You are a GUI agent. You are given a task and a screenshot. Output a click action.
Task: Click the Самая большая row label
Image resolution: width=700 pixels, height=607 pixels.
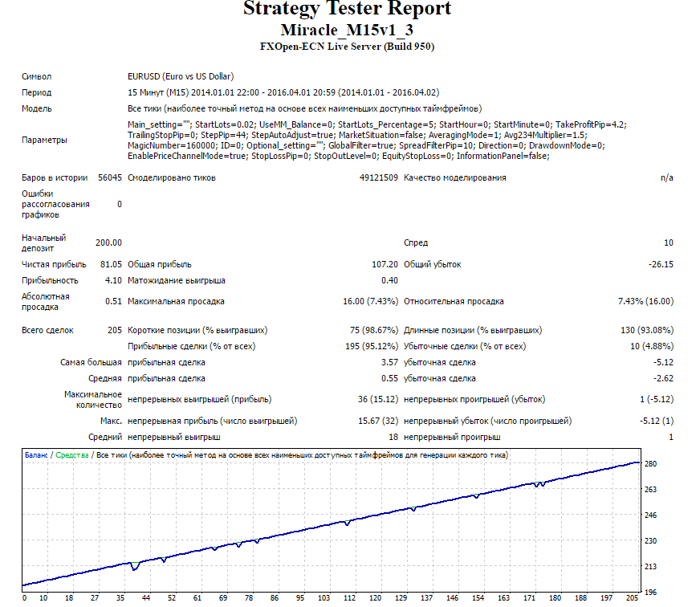91,363
